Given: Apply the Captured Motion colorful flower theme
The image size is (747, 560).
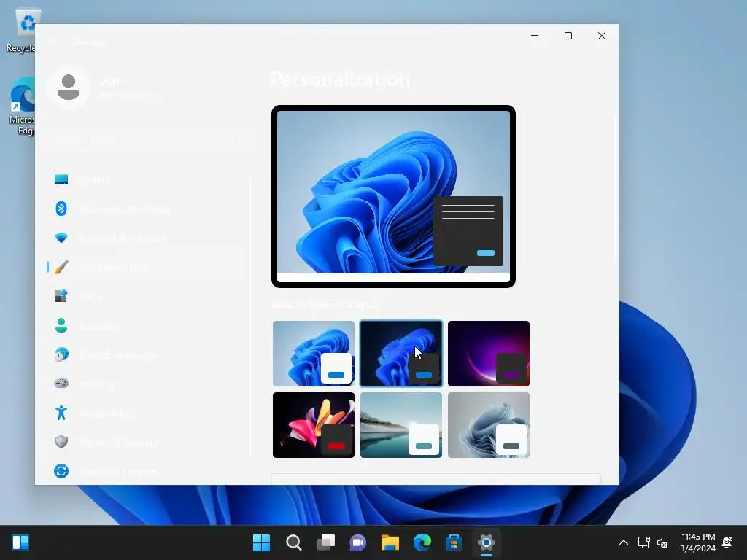Looking at the screenshot, I should point(314,425).
